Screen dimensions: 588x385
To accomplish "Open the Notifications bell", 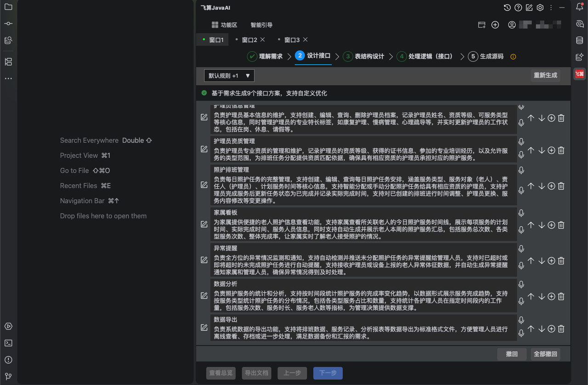I will pos(580,7).
